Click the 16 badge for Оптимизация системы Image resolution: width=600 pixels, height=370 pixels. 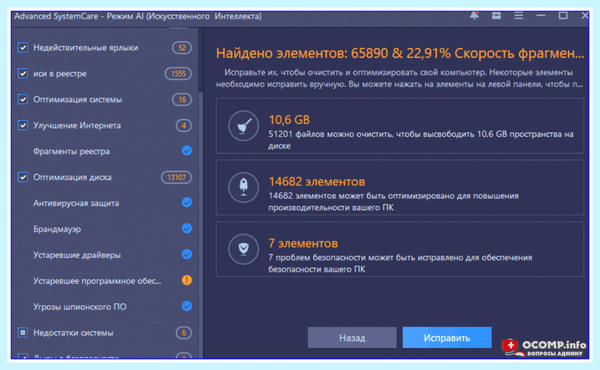click(x=182, y=99)
